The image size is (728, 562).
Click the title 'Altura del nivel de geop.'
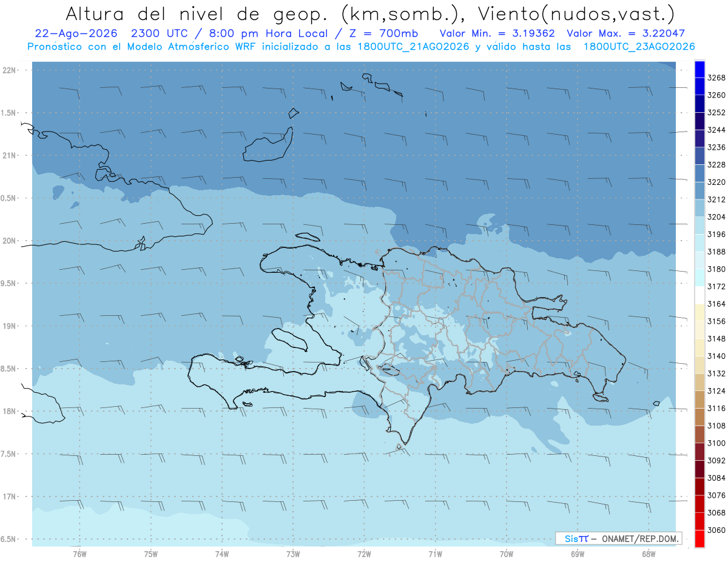[x=198, y=14]
